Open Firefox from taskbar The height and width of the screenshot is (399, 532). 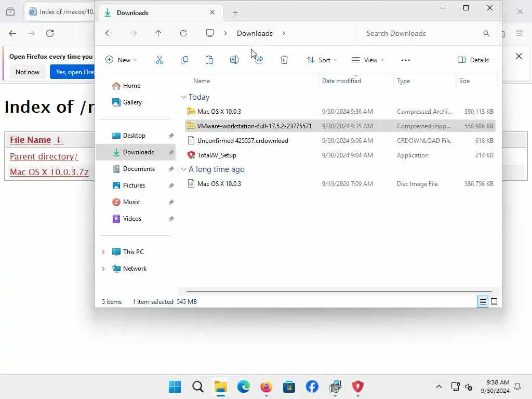pos(266,387)
